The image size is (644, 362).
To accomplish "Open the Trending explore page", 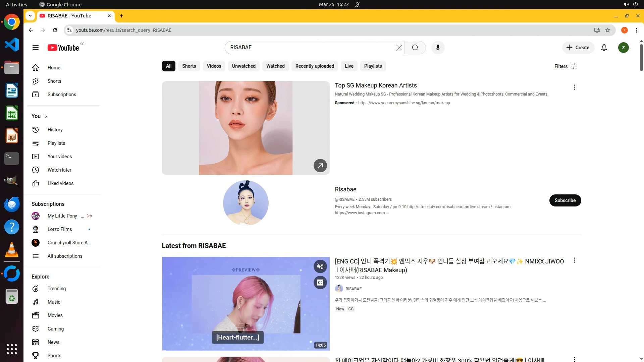I will tap(56, 289).
